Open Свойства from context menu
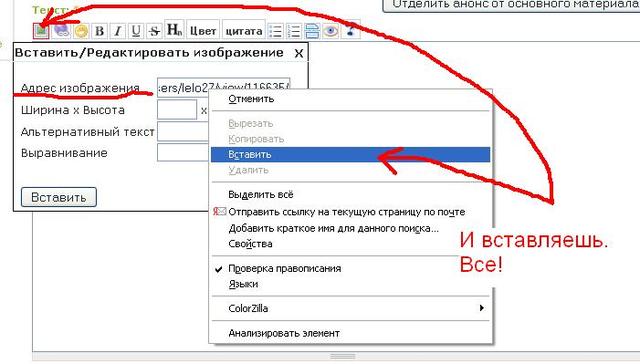 [x=351, y=244]
